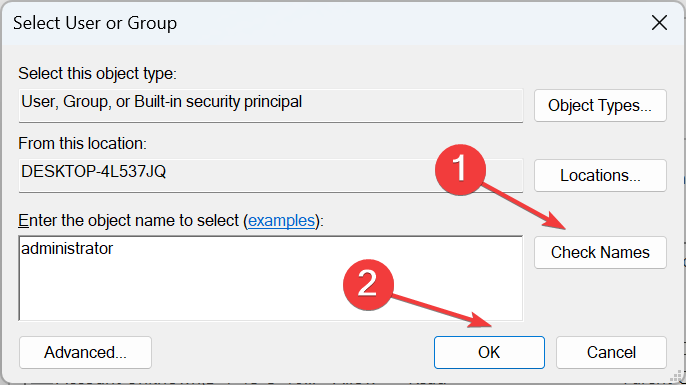Click the Select this object type label
The width and height of the screenshot is (686, 385).
(x=97, y=74)
